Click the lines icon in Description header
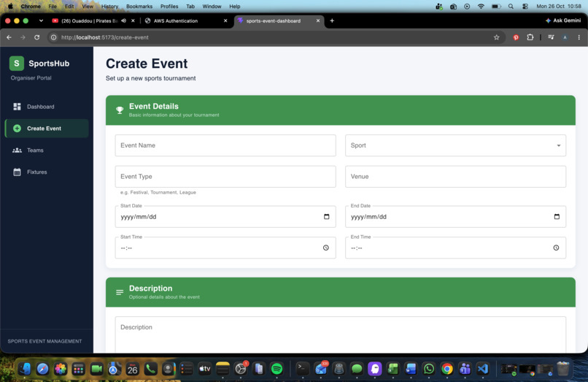 (x=120, y=292)
